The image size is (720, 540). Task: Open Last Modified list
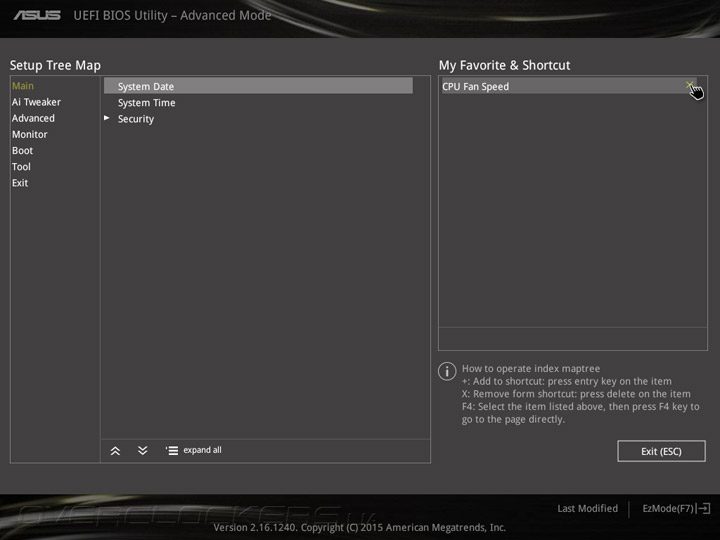tap(587, 508)
